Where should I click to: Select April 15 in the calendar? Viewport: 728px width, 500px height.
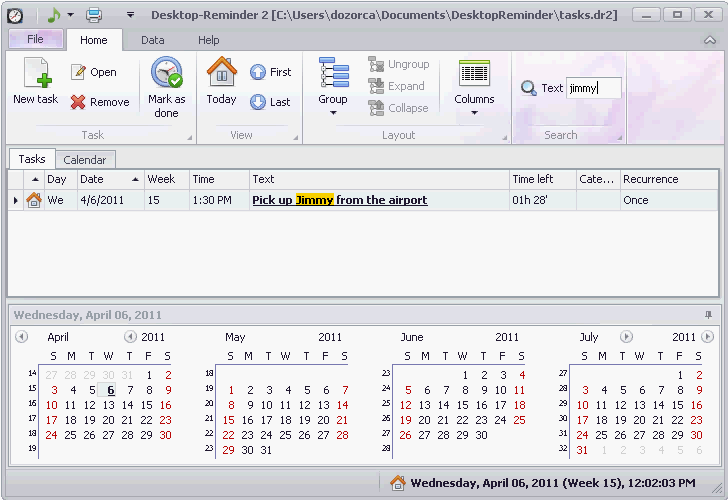point(147,405)
